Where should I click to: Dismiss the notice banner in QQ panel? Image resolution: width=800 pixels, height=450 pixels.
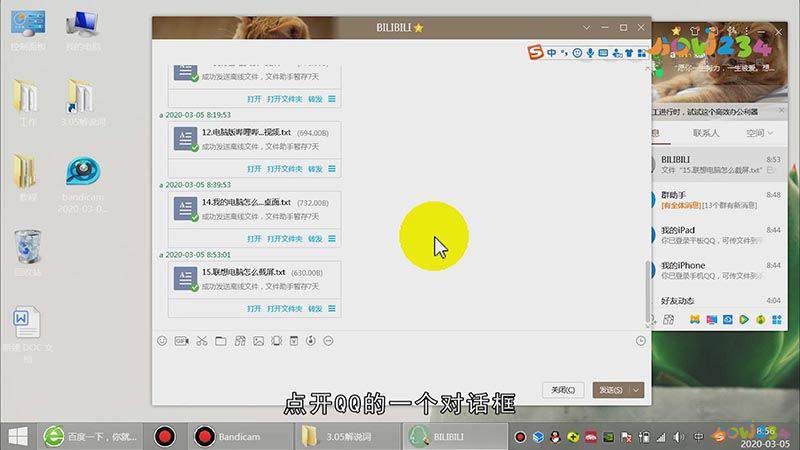tap(781, 110)
